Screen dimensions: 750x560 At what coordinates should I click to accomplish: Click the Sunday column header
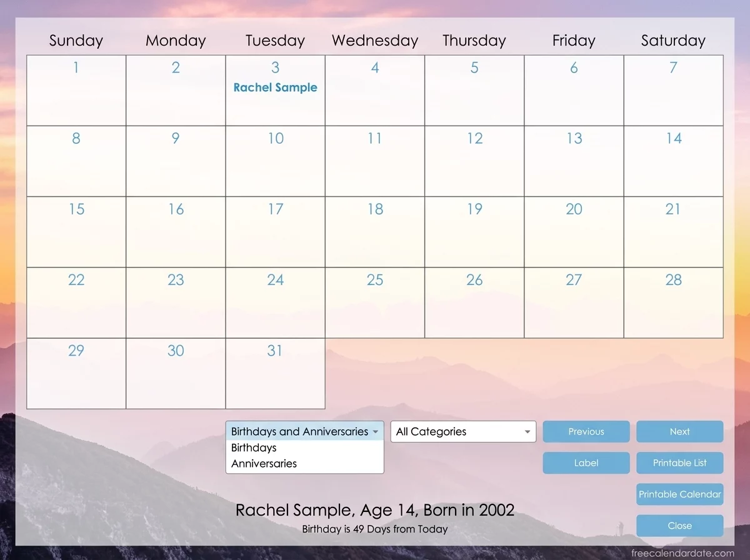pyautogui.click(x=76, y=41)
